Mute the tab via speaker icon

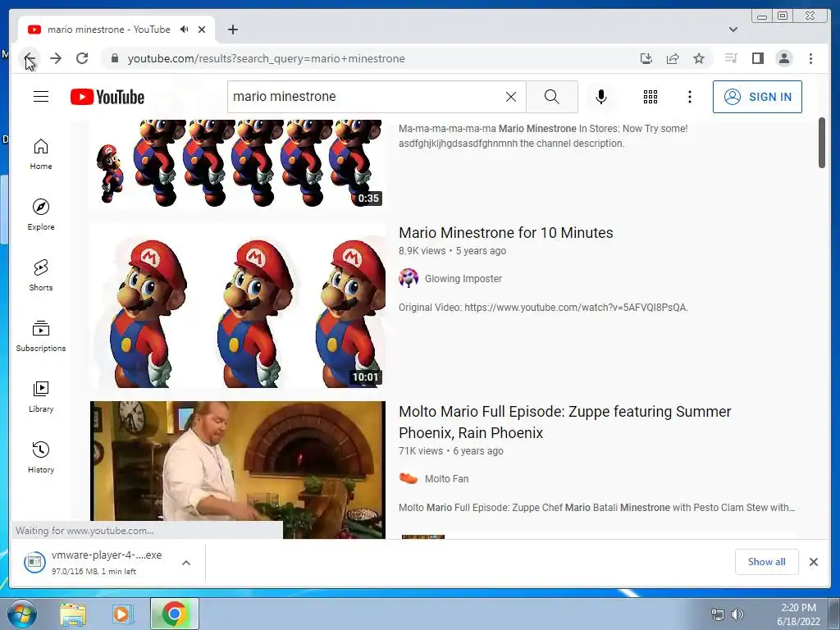click(185, 30)
